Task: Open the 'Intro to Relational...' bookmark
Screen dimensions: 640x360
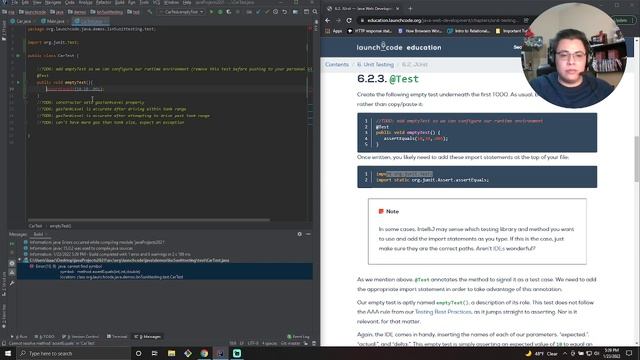Action: pyautogui.click(x=469, y=31)
